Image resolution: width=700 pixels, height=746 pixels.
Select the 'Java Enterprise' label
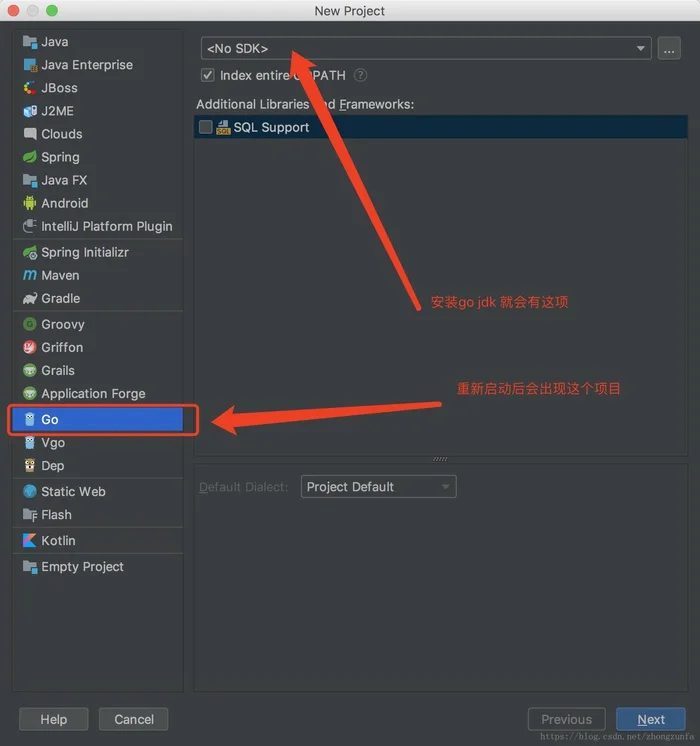(x=87, y=65)
